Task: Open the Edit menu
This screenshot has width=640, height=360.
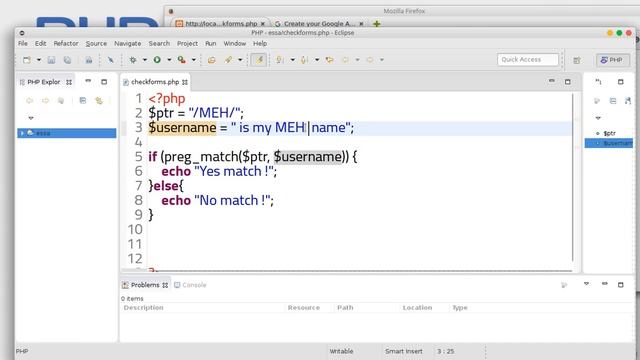Action: point(40,43)
